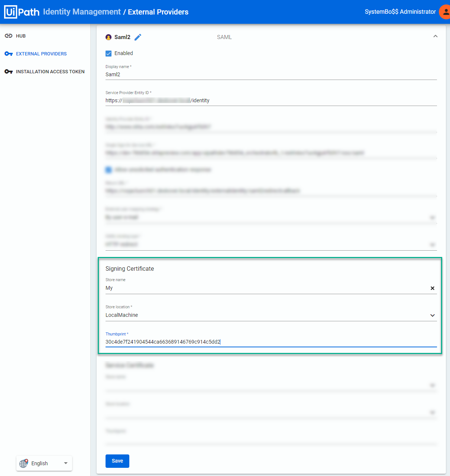
Task: Open the blurred user mapping strategy dropdown
Action: pos(433,218)
